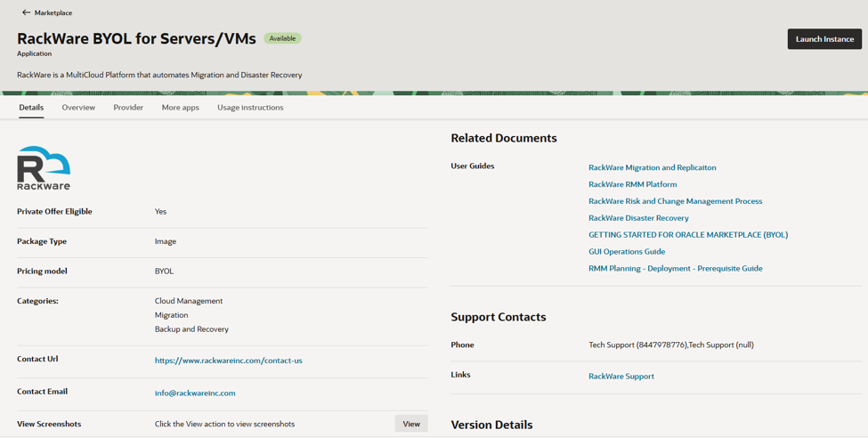Screen dimensions: 868x438
Task: Click the Application label under the title
Action: tap(35, 53)
